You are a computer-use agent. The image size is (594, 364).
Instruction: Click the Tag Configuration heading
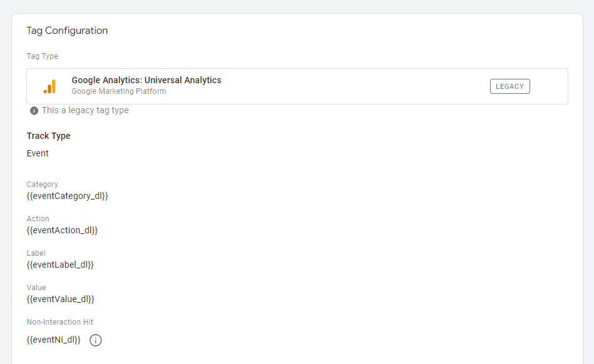(x=67, y=30)
